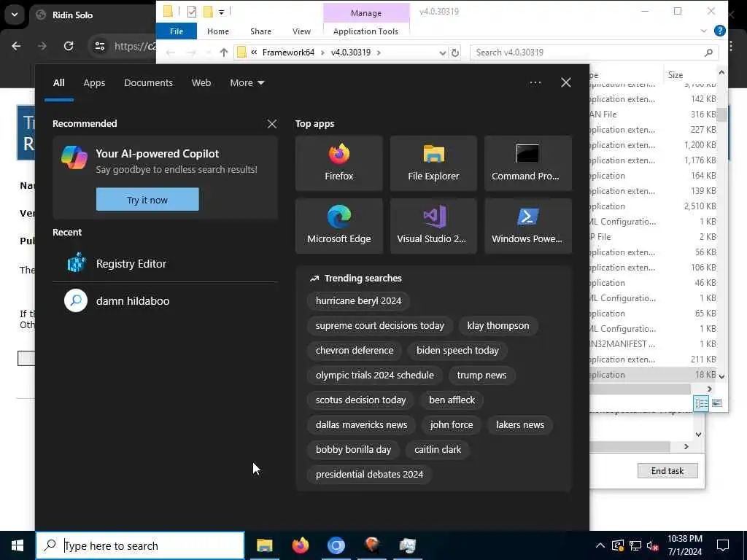Open Windows PowerShell tile
The height and width of the screenshot is (560, 747).
click(528, 226)
